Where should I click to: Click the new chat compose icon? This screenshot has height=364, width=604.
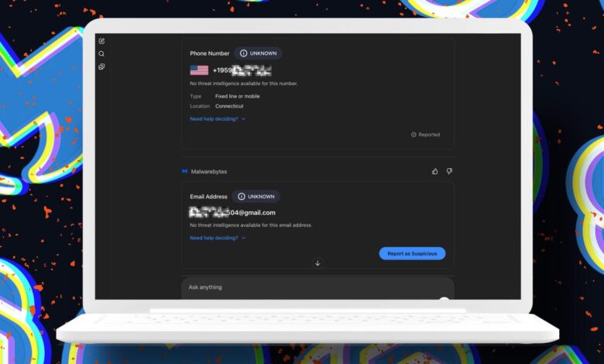101,41
